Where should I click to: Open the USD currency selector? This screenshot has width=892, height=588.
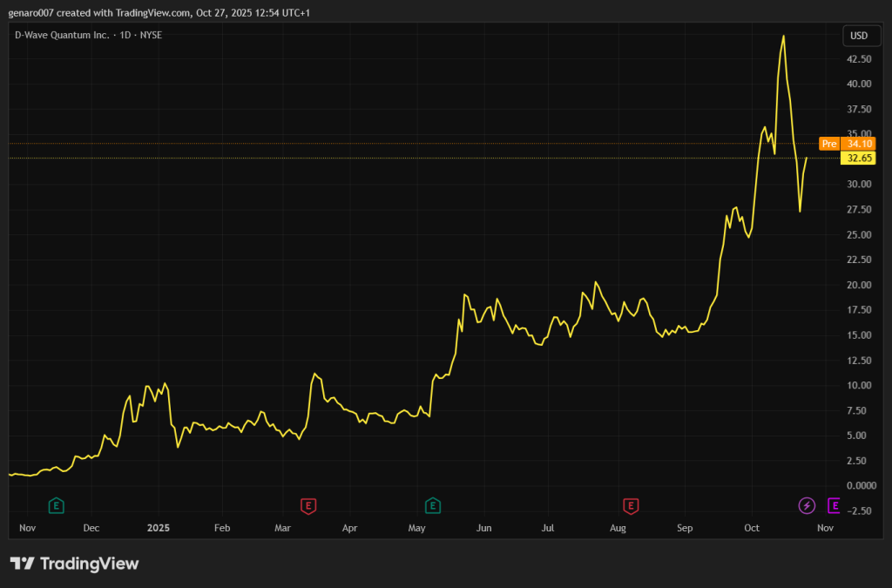pyautogui.click(x=859, y=36)
